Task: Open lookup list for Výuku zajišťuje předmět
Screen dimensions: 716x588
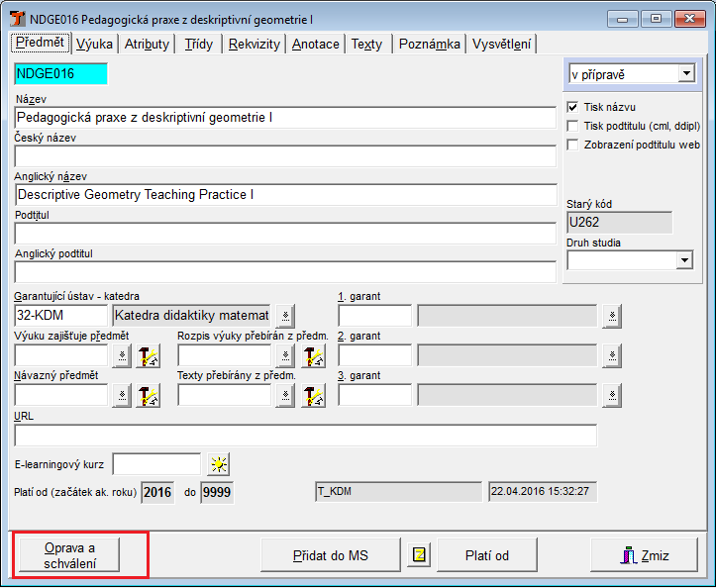Action: tap(122, 356)
